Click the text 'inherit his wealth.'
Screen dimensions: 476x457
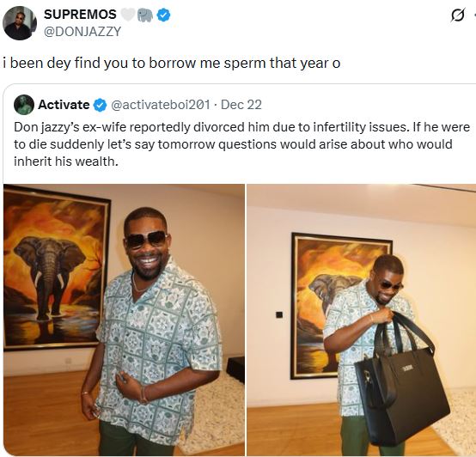66,161
